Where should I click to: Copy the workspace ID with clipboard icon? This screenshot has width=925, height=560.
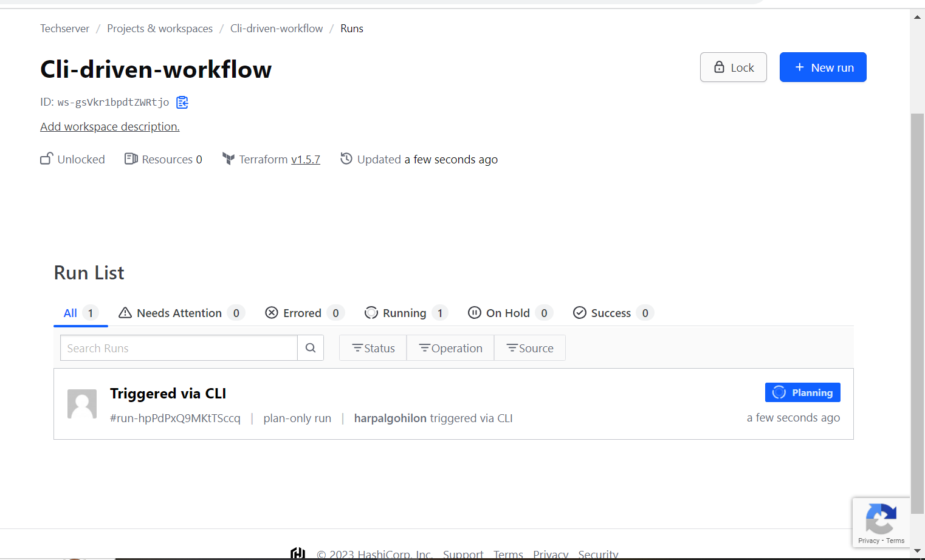point(182,102)
